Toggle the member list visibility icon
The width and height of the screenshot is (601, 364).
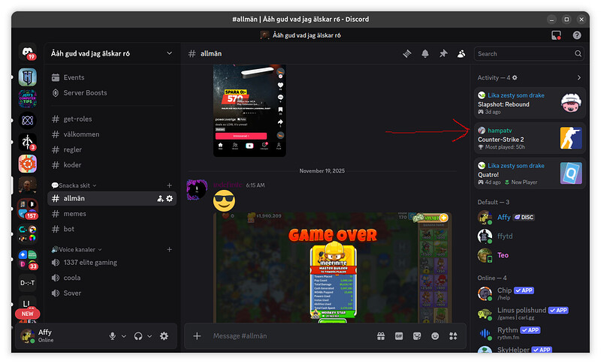(x=461, y=54)
